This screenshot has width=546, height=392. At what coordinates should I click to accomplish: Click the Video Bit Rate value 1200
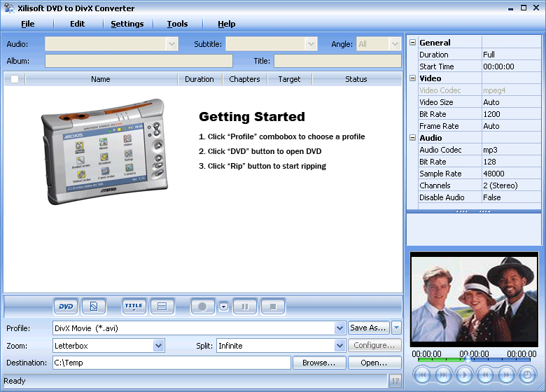coord(491,114)
